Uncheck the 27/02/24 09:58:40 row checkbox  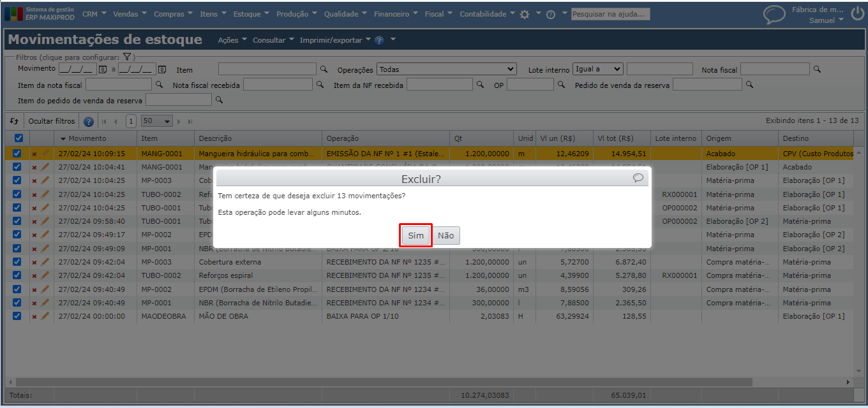click(17, 221)
